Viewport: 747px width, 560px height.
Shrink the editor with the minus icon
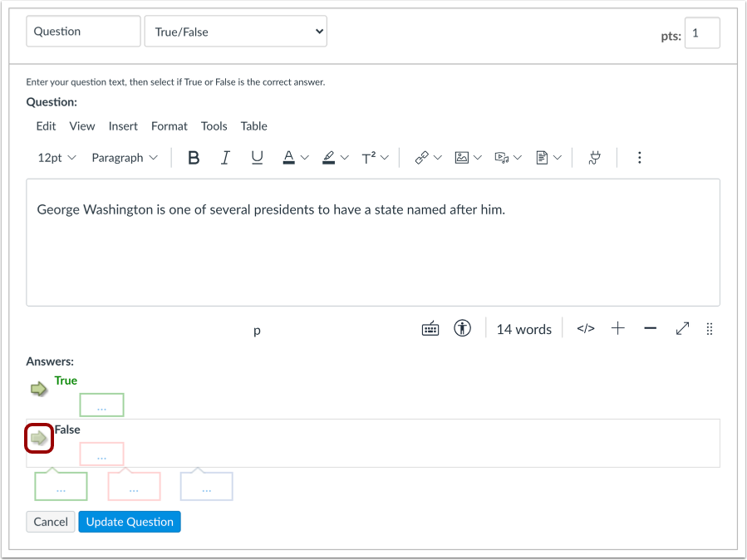point(651,328)
